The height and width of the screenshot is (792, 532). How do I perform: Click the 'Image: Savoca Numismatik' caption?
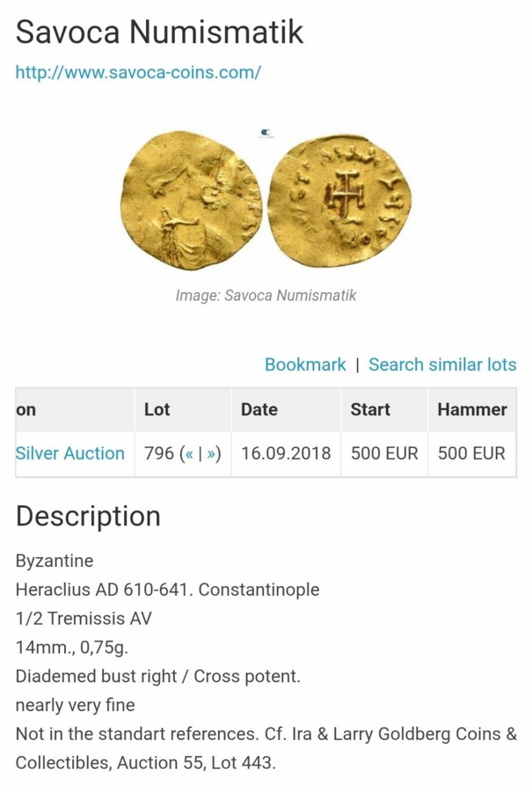point(266,296)
